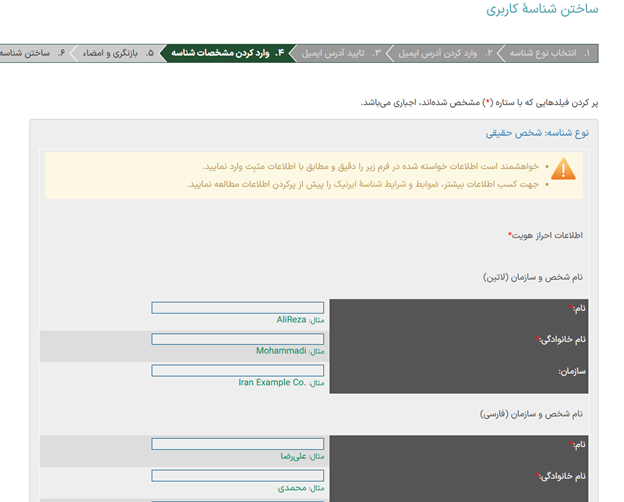Click the orange warning triangle icon
This screenshot has height=502, width=624.
tap(563, 168)
